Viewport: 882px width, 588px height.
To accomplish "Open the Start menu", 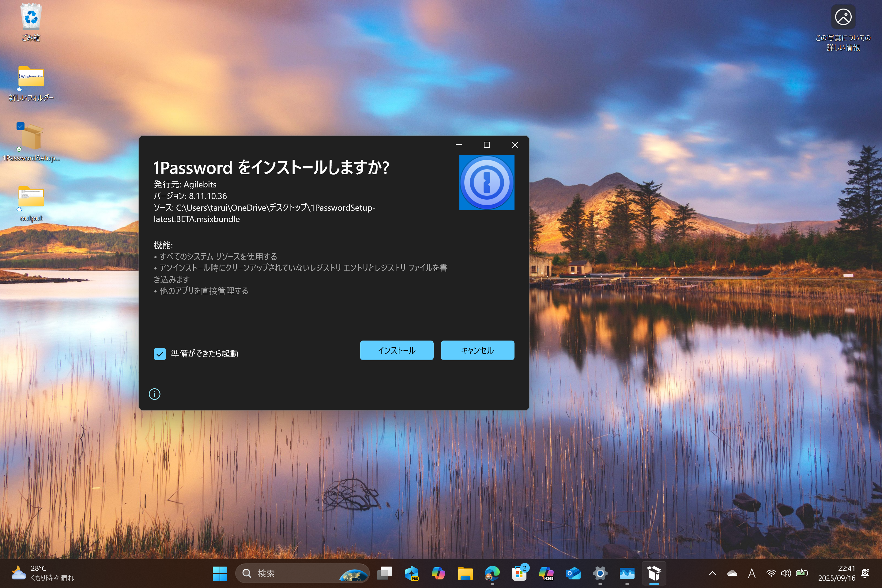I will point(220,573).
